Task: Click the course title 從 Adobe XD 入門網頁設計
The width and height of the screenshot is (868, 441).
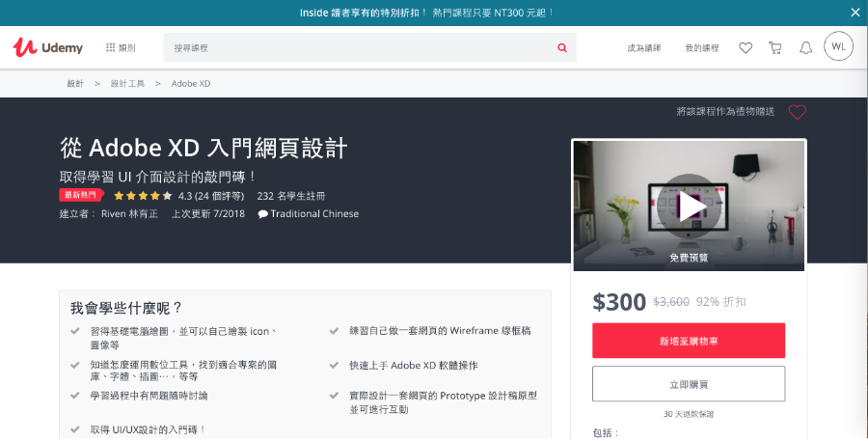Action: [x=203, y=148]
